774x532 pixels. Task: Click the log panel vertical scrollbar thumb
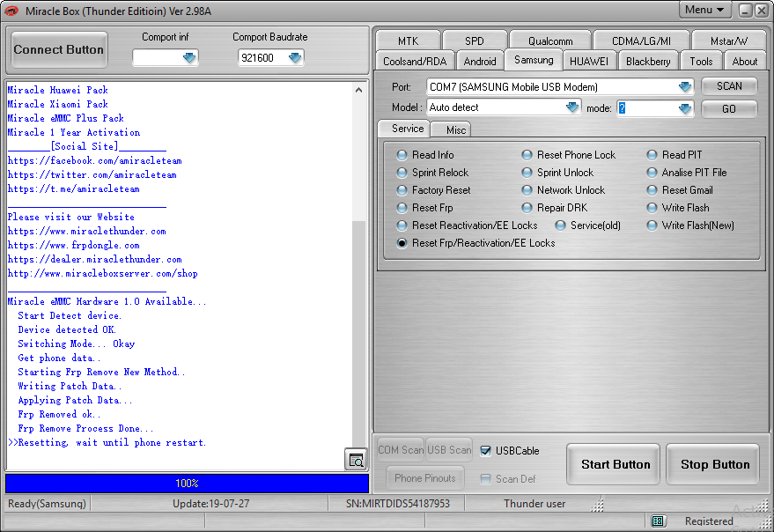point(359,332)
